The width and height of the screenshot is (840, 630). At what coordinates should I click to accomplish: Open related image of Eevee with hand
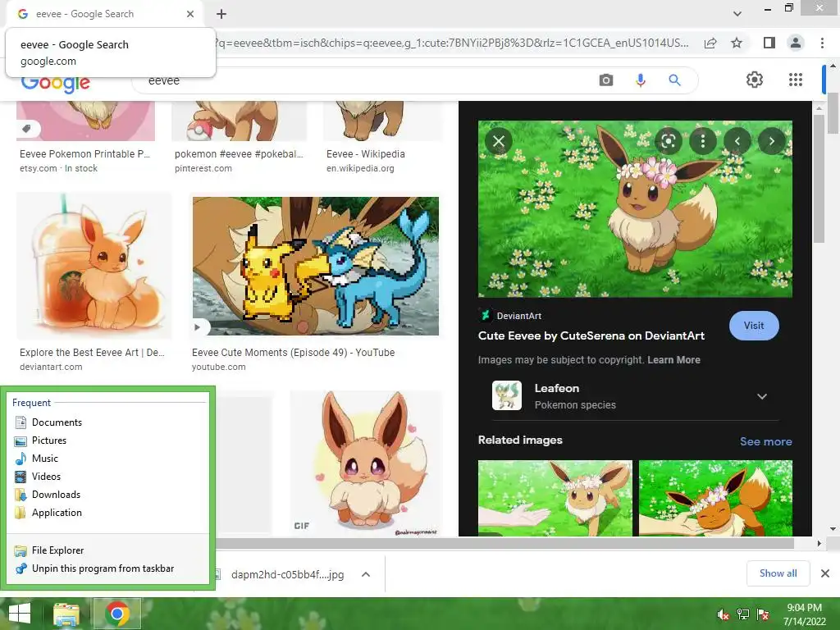click(555, 498)
